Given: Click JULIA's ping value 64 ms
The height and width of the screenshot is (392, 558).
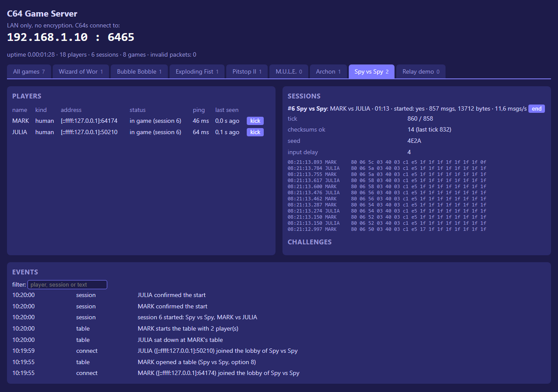Looking at the screenshot, I should (201, 132).
